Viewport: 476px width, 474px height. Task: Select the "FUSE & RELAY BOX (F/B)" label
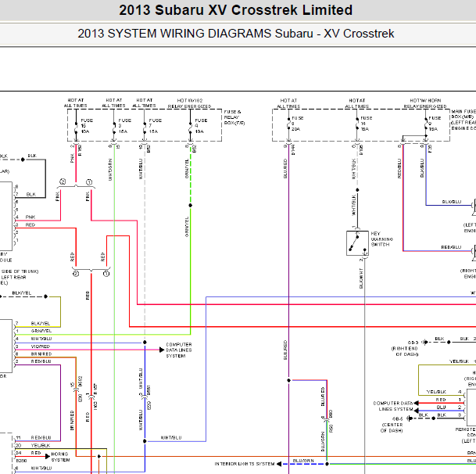[x=234, y=117]
